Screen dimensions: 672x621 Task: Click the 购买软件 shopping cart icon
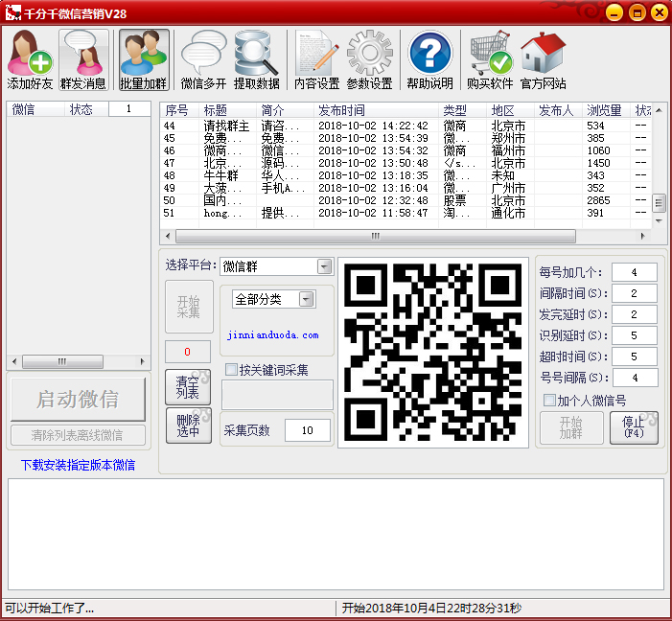click(x=490, y=60)
